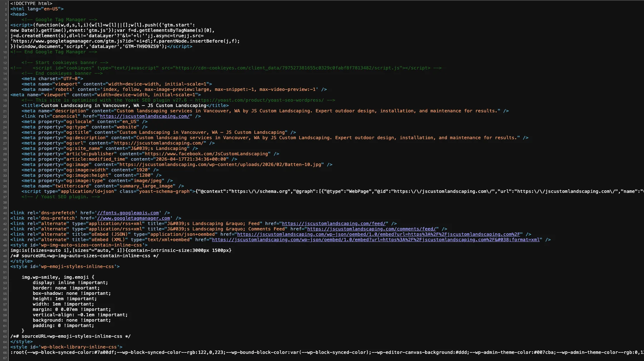644x361 pixels.
Task: Click the og:description meta line
Action: (275, 138)
